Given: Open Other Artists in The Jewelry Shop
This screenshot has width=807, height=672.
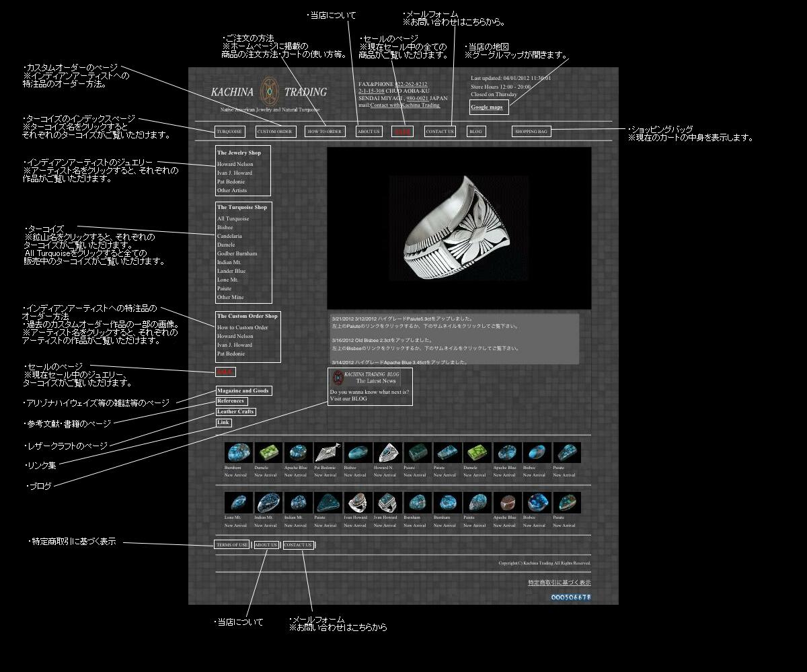Looking at the screenshot, I should 232,190.
